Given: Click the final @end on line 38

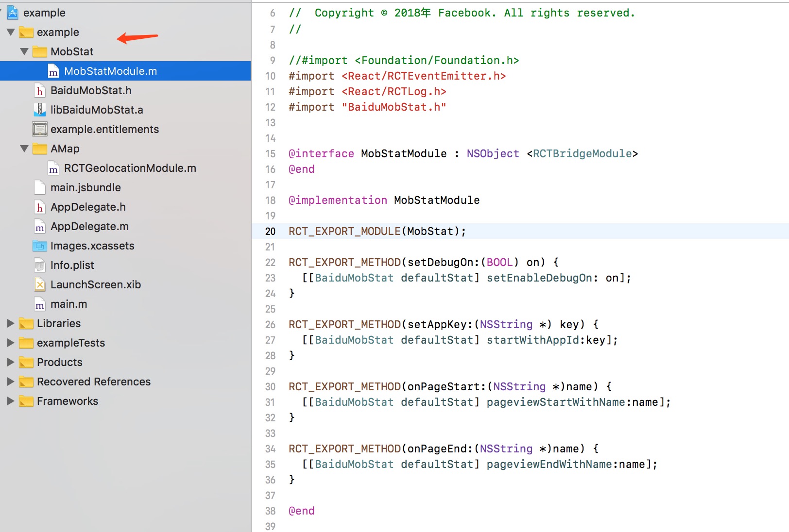Looking at the screenshot, I should coord(302,511).
